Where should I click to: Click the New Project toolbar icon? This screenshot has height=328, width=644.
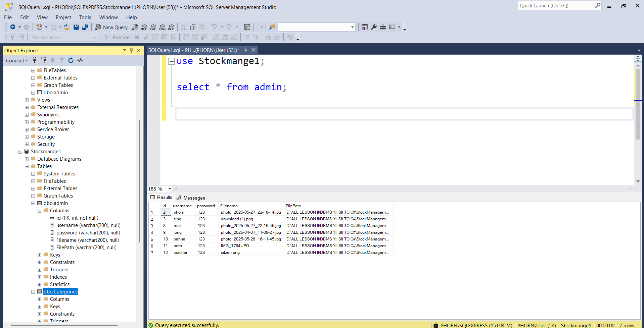pos(39,27)
